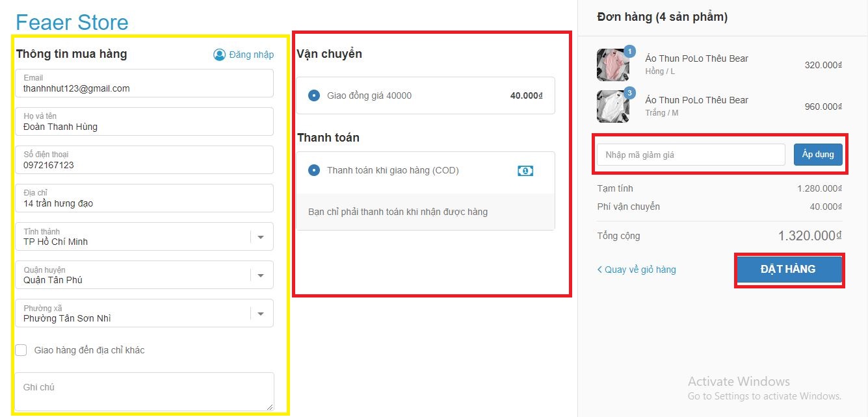
Task: Click the white polo shirt thumbnail
Action: pos(612,107)
